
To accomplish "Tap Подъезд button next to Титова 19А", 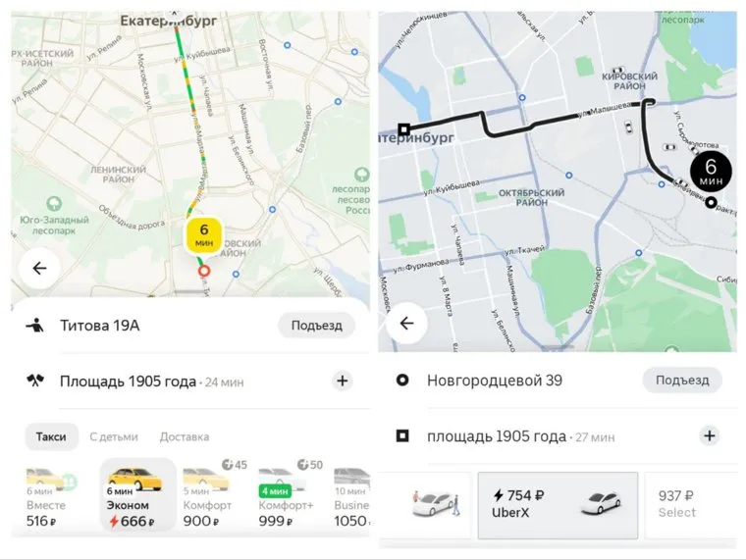I will (316, 326).
